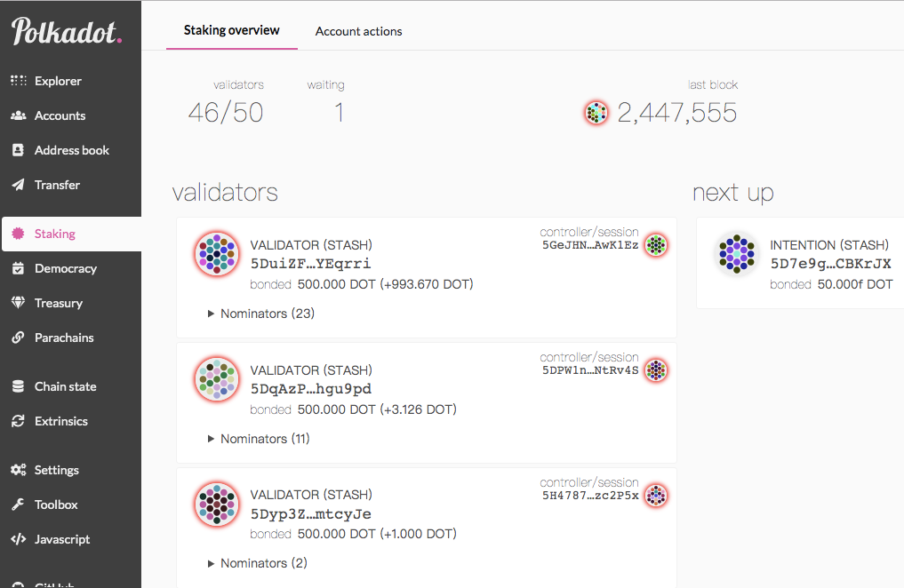The width and height of the screenshot is (904, 588).
Task: Click the Accounts people icon
Action: [x=19, y=115]
